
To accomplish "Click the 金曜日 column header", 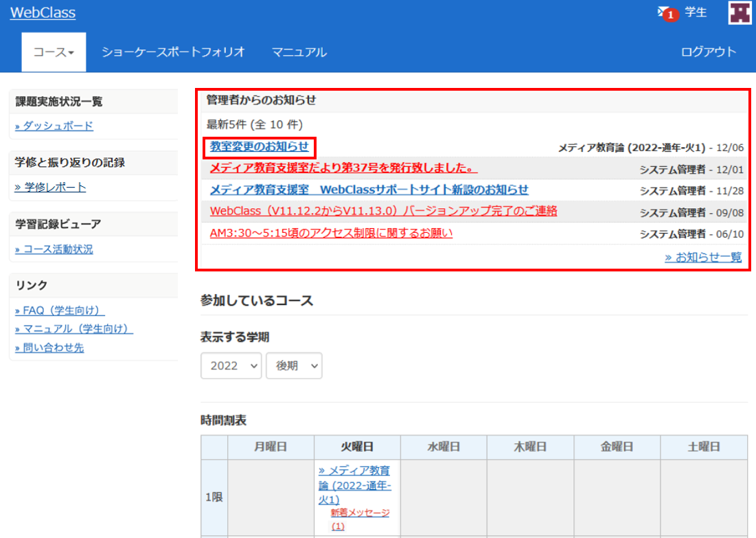I will click(617, 447).
